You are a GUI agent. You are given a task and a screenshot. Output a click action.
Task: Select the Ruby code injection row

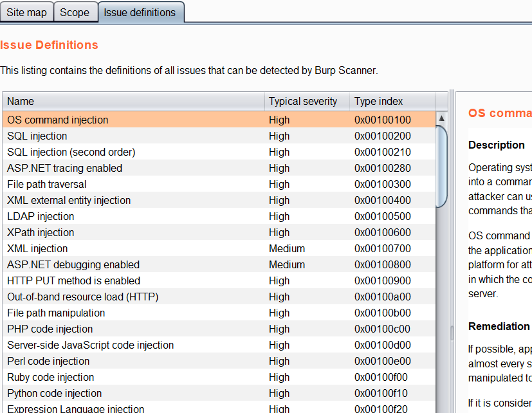click(219, 377)
